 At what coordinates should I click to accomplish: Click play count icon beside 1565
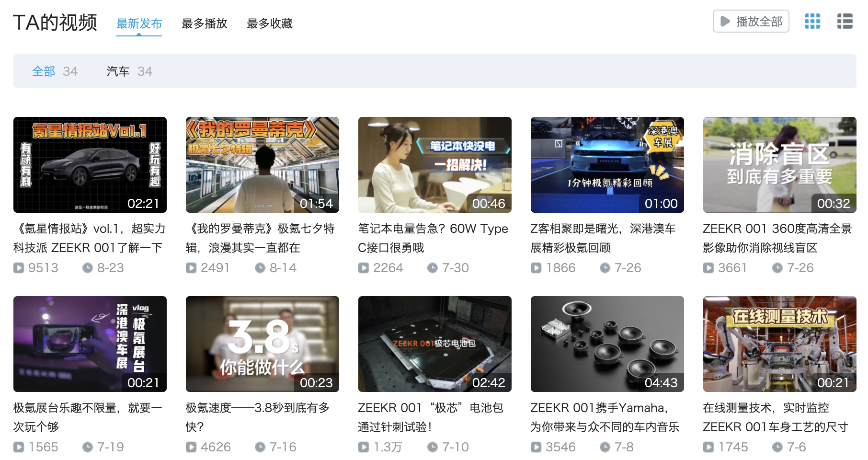[x=19, y=447]
